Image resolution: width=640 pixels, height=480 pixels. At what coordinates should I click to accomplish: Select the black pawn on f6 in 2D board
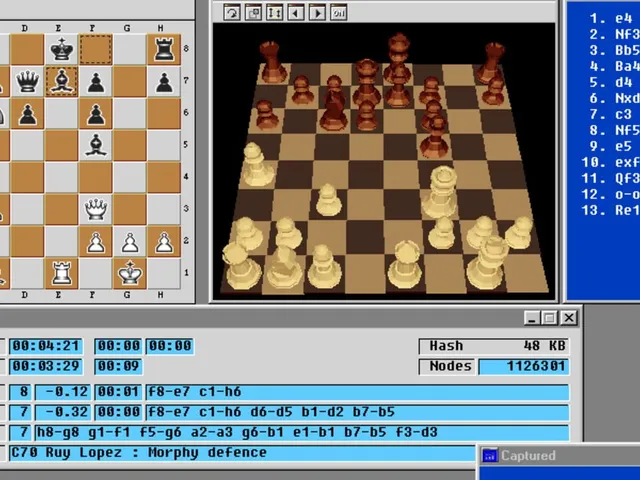[x=96, y=113]
